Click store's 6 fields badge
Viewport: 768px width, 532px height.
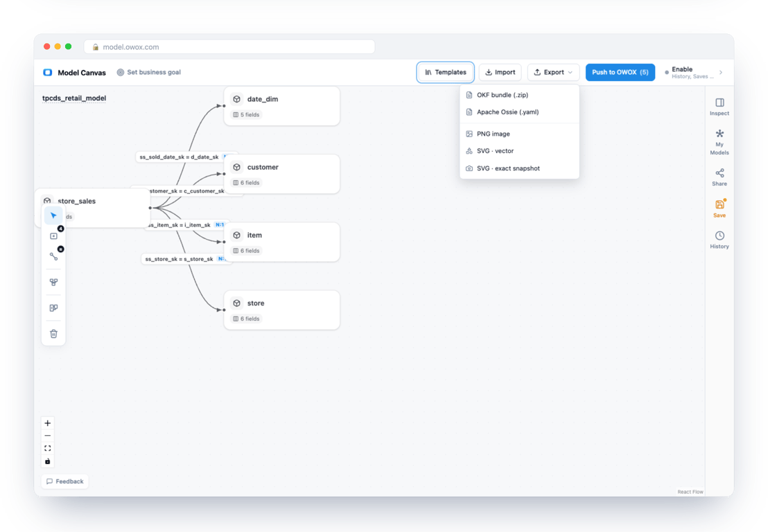246,319
